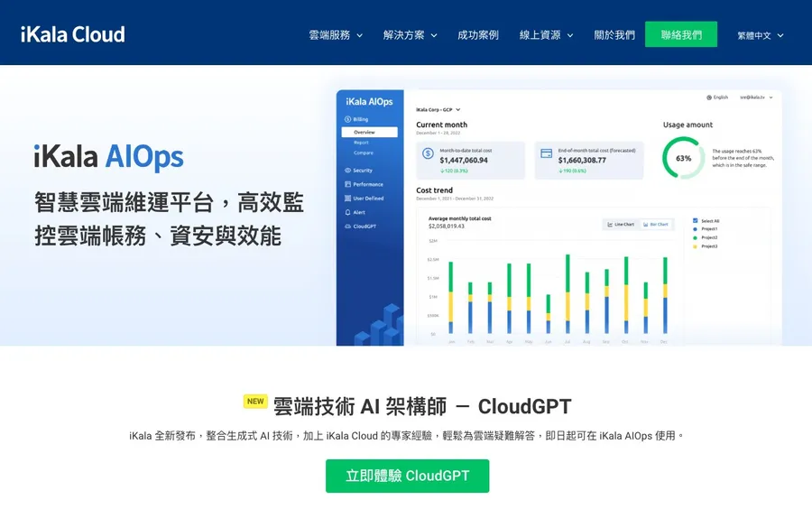The image size is (812, 509).
Task: Click the CloudGPT sidebar label
Action: click(x=364, y=227)
